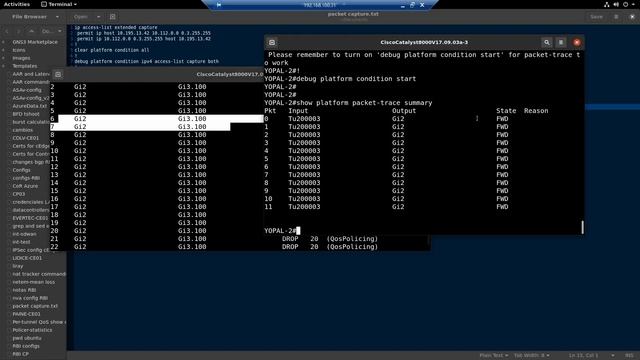640x360 pixels.
Task: Click the Open button in gedit toolbar
Action: (x=81, y=17)
